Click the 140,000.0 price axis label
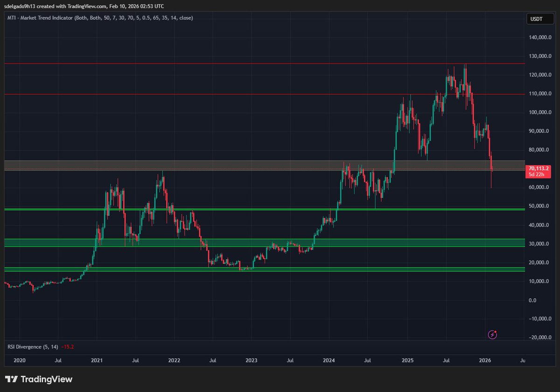 click(539, 37)
